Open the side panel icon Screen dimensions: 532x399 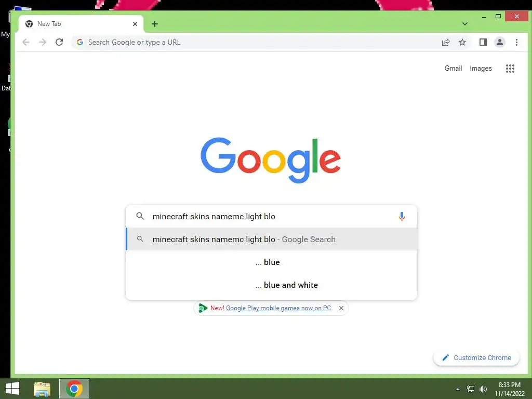[x=483, y=42]
